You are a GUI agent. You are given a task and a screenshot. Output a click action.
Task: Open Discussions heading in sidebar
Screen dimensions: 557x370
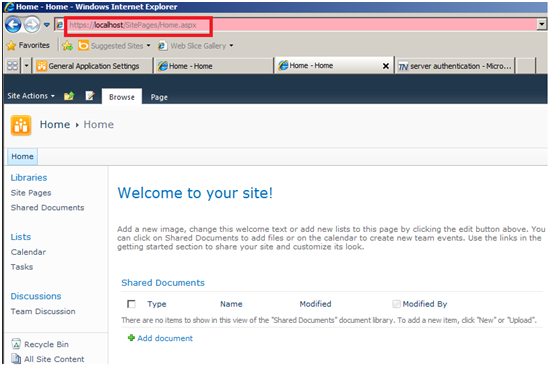pos(36,296)
